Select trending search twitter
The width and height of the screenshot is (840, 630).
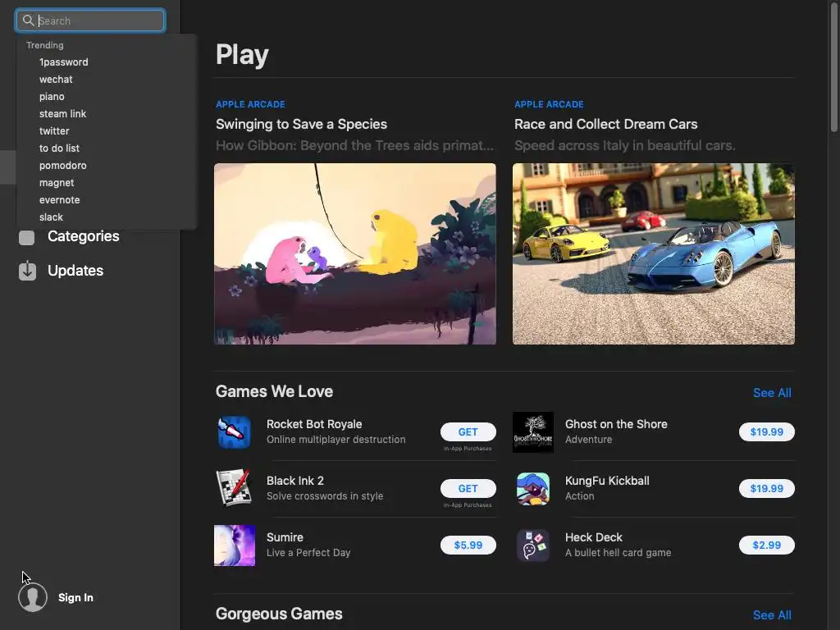pyautogui.click(x=54, y=130)
